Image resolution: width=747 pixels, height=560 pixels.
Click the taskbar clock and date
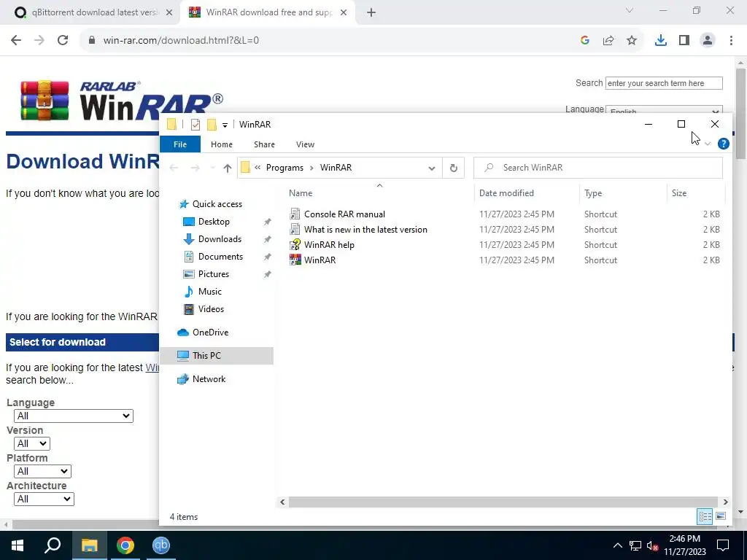tap(684, 545)
